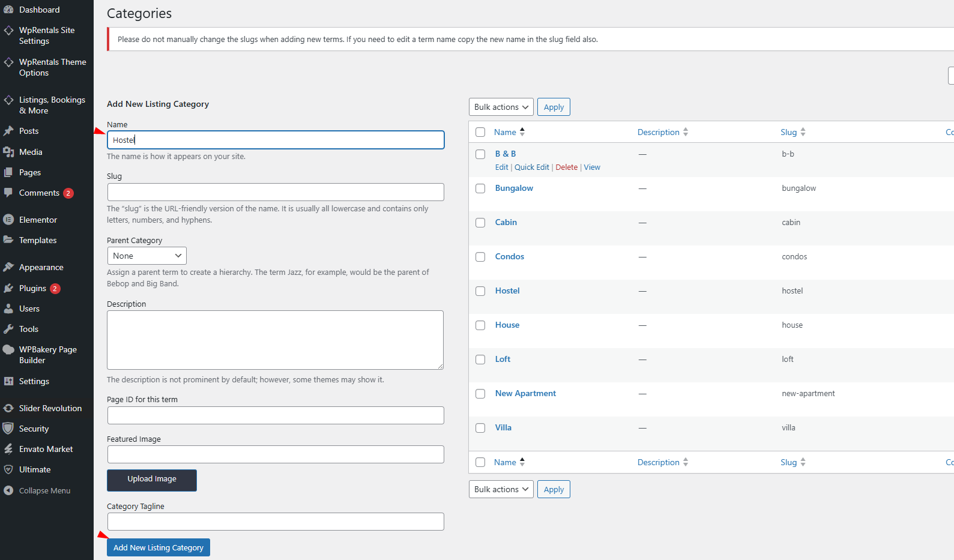Image resolution: width=954 pixels, height=560 pixels.
Task: Open the bottom Bulk actions dropdown
Action: [x=501, y=489]
